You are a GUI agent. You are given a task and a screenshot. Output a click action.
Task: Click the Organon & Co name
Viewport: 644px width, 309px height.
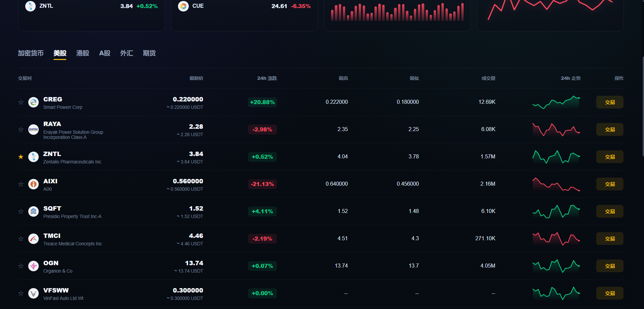pyautogui.click(x=58, y=271)
